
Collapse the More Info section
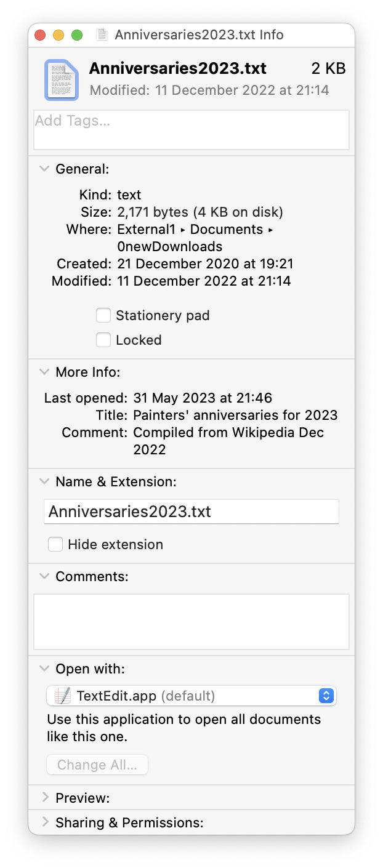click(44, 372)
